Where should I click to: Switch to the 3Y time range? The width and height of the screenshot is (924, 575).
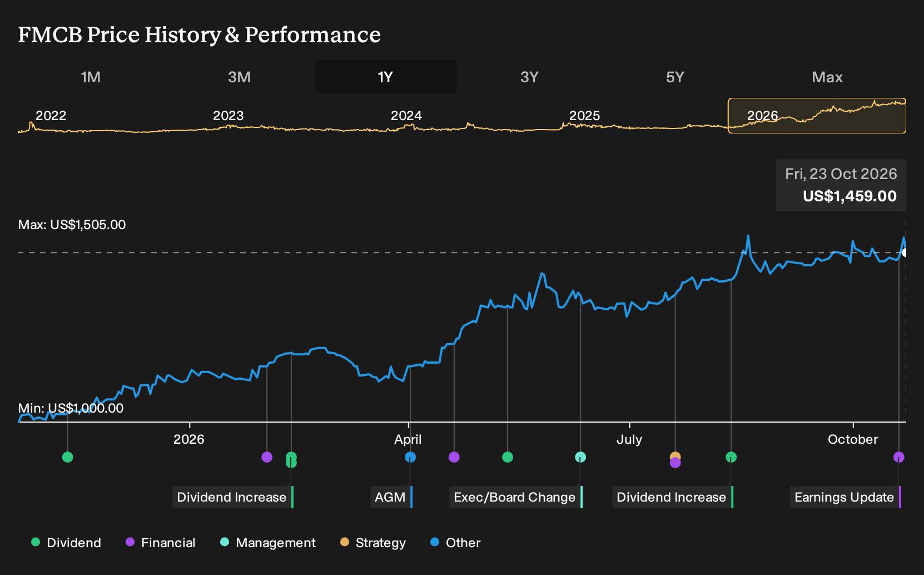coord(529,77)
